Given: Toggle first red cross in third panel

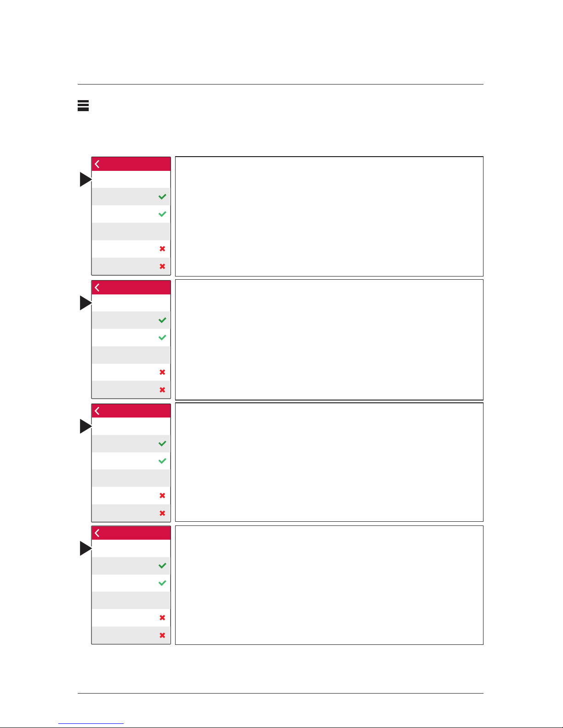Looking at the screenshot, I should pos(162,496).
